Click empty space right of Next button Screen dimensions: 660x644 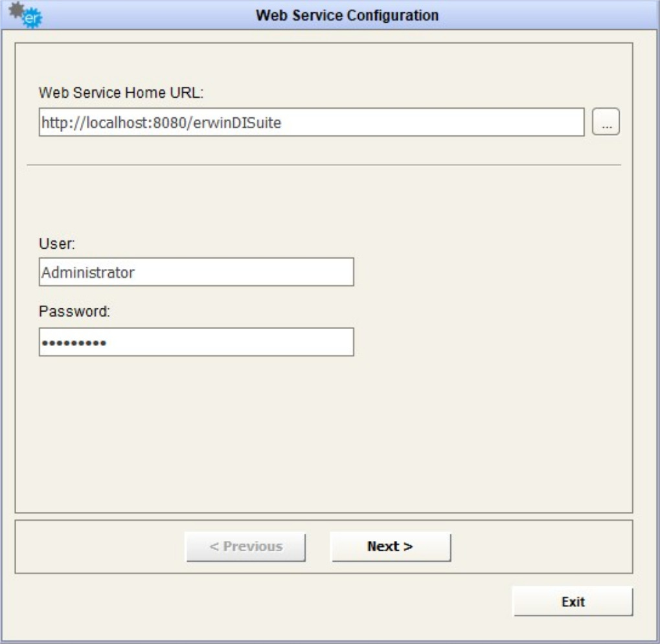(538, 546)
